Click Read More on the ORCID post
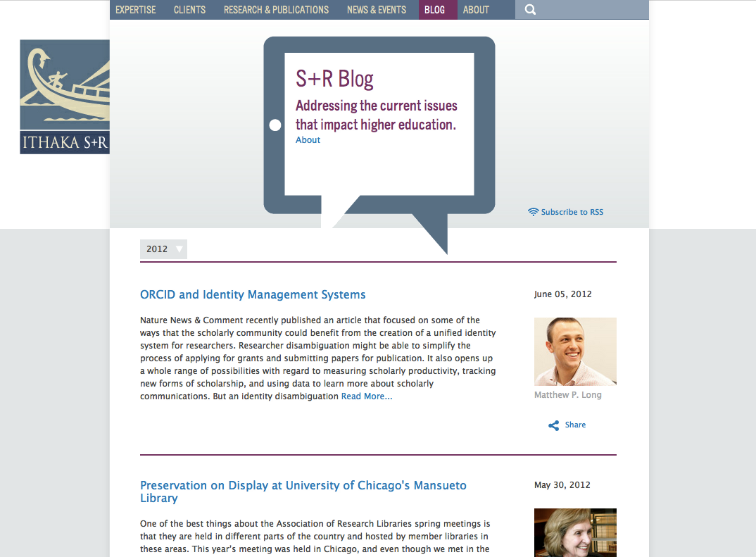The image size is (756, 557). coord(367,396)
